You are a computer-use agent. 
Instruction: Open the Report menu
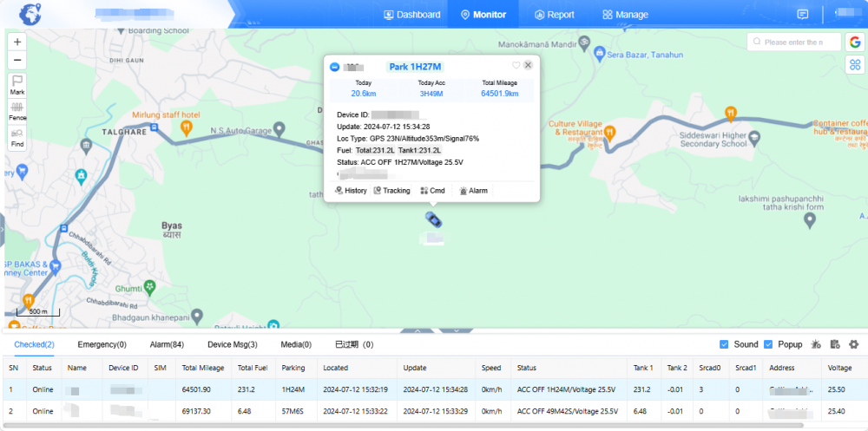tap(554, 15)
